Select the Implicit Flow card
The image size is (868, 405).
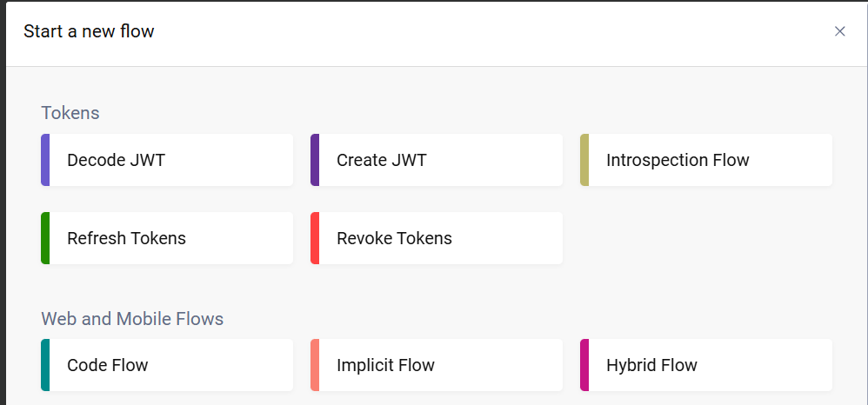(x=437, y=365)
